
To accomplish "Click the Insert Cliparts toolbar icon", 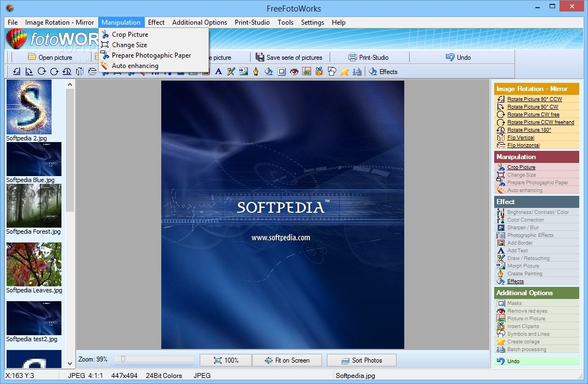I will point(319,71).
